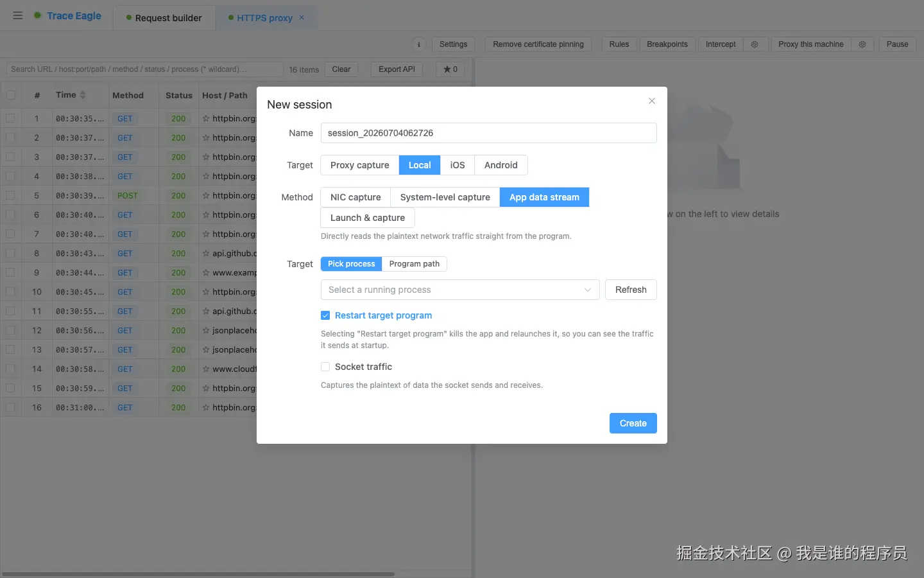Viewport: 924px width, 578px height.
Task: Click the starred filter button showing 0
Action: point(450,69)
